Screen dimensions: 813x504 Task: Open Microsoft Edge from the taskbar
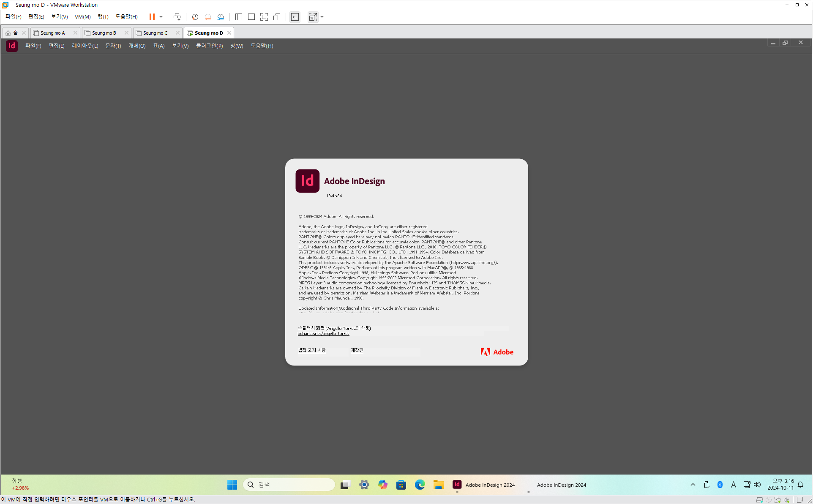click(x=420, y=485)
